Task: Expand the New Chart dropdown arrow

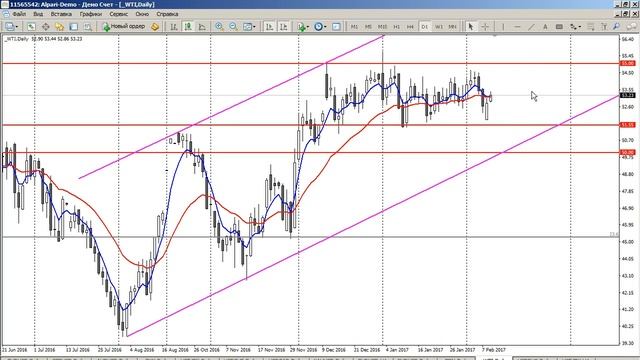Action: pos(16,27)
